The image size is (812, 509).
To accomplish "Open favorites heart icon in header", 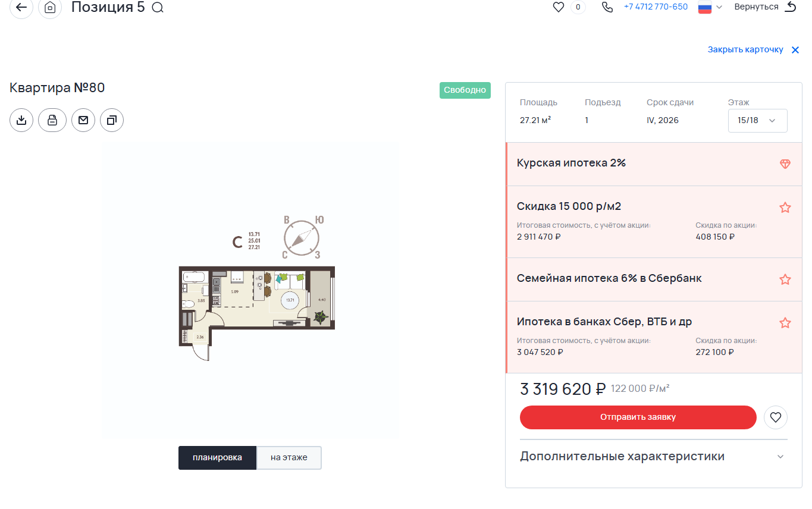I will 558,8.
